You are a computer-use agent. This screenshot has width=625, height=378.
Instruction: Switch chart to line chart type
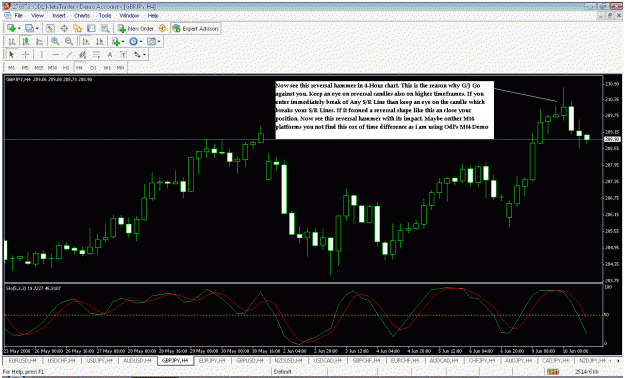(39, 41)
